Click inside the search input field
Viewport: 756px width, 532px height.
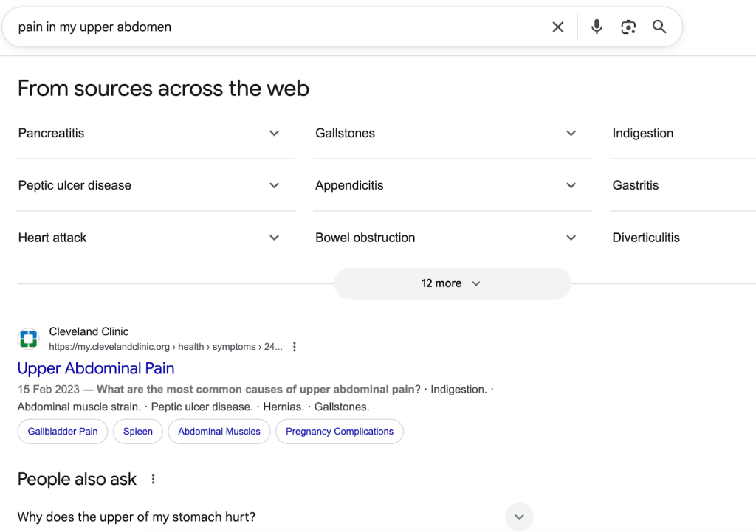(x=281, y=27)
